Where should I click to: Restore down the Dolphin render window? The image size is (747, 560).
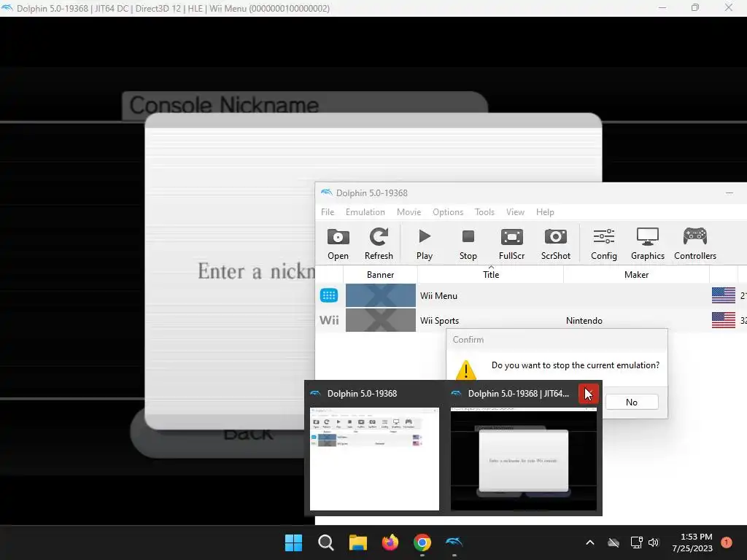tap(695, 7)
